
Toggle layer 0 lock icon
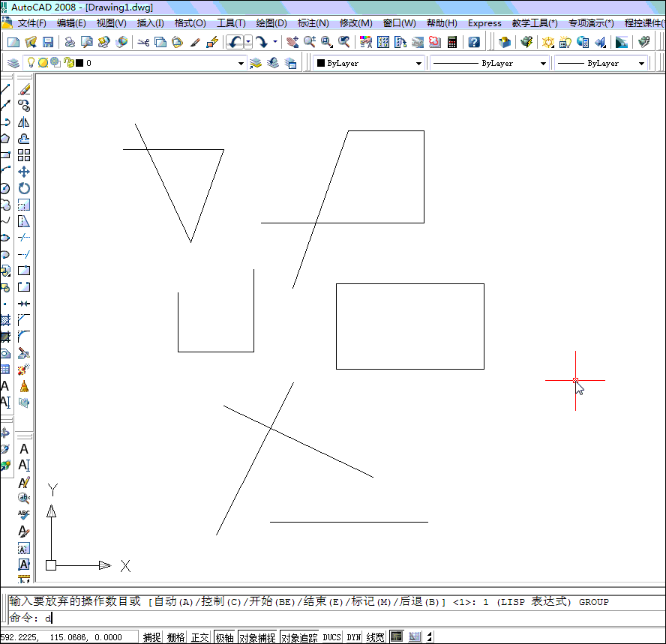(x=69, y=63)
